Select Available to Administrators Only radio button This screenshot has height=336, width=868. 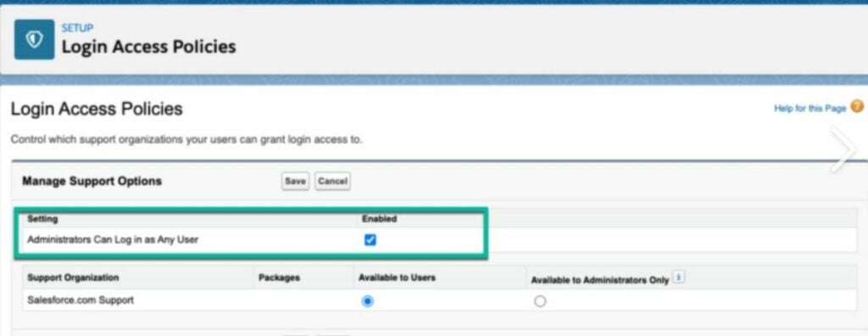[540, 301]
